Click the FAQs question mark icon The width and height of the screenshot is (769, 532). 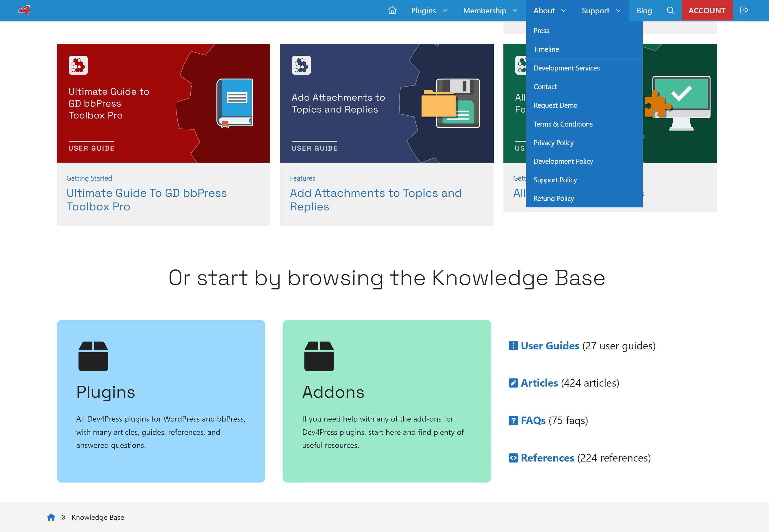tap(513, 420)
